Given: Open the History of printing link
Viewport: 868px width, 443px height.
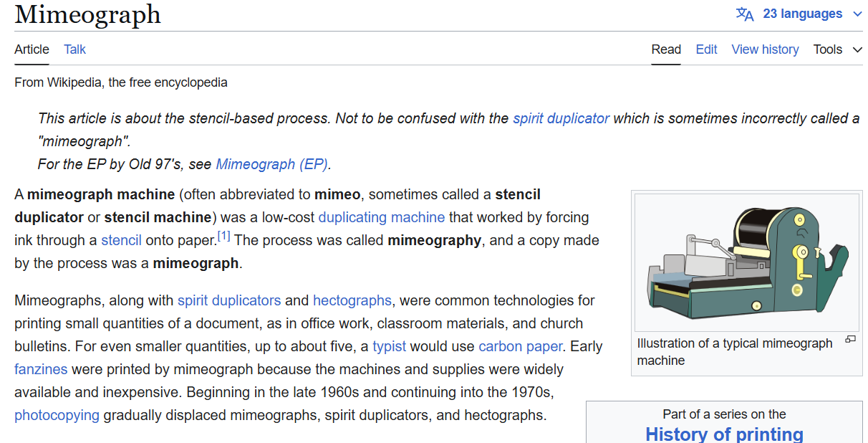Looking at the screenshot, I should tap(724, 434).
